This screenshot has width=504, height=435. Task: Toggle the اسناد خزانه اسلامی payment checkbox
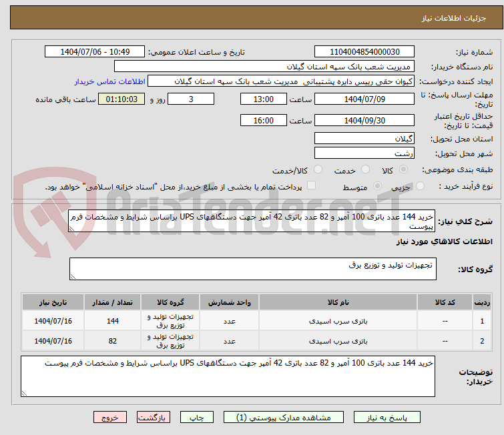(x=311, y=186)
